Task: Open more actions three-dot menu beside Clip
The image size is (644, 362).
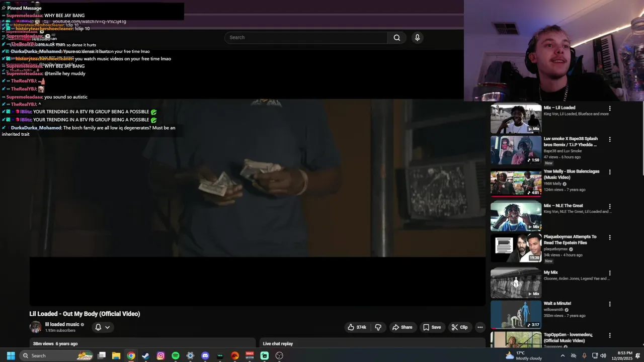Action: pos(480,327)
